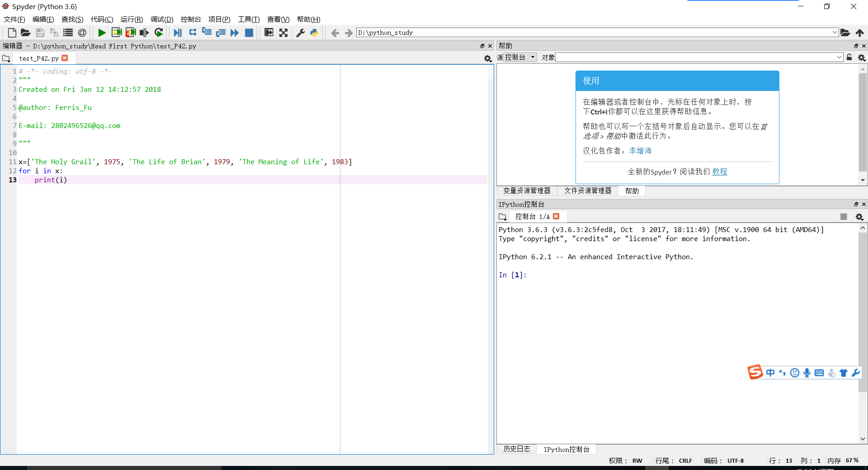Image resolution: width=868 pixels, height=470 pixels.
Task: Click in the help 对象 input field
Action: click(695, 57)
